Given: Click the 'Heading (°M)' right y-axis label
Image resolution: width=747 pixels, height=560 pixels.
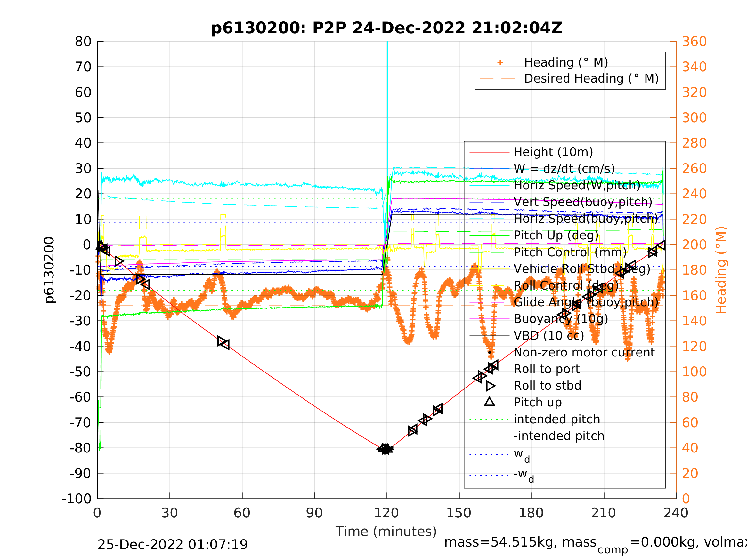Looking at the screenshot, I should 721,270.
